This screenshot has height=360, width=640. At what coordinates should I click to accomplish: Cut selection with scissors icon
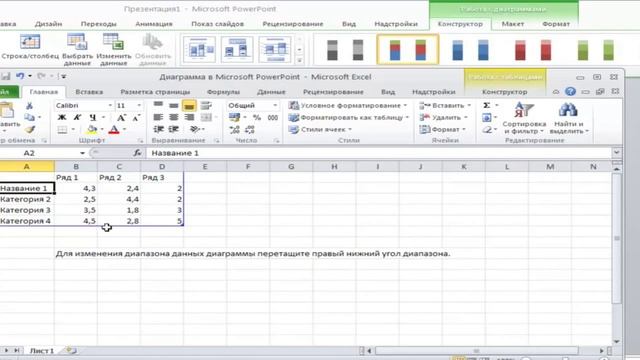click(29, 106)
